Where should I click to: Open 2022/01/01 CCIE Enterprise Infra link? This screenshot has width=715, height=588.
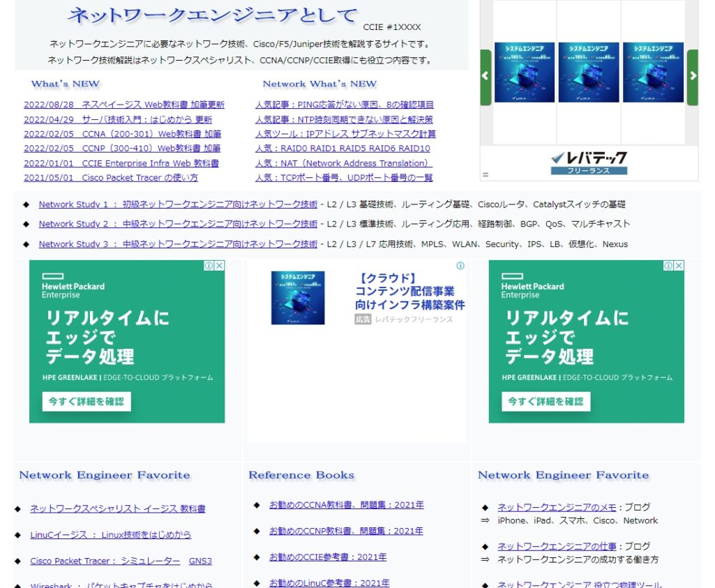(x=121, y=163)
